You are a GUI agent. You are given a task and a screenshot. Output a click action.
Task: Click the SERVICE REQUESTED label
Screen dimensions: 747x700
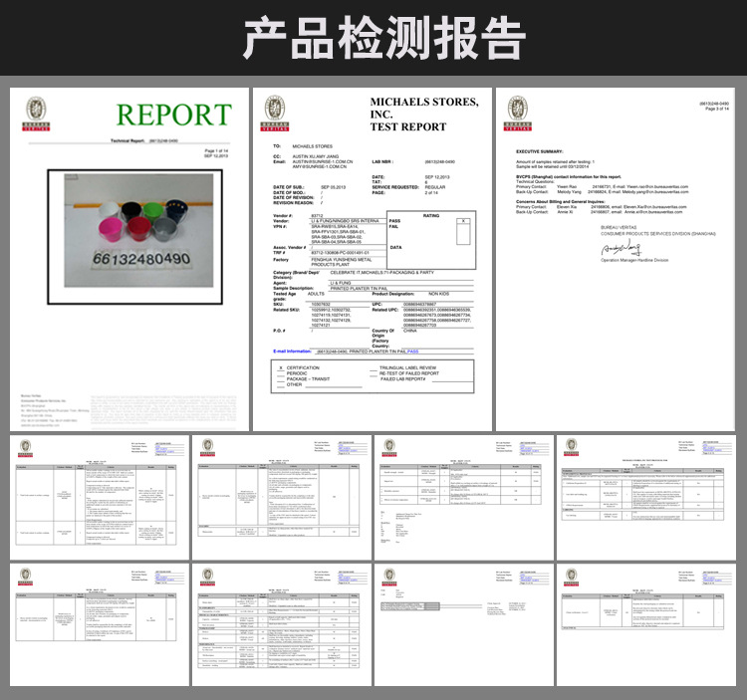coord(395,187)
